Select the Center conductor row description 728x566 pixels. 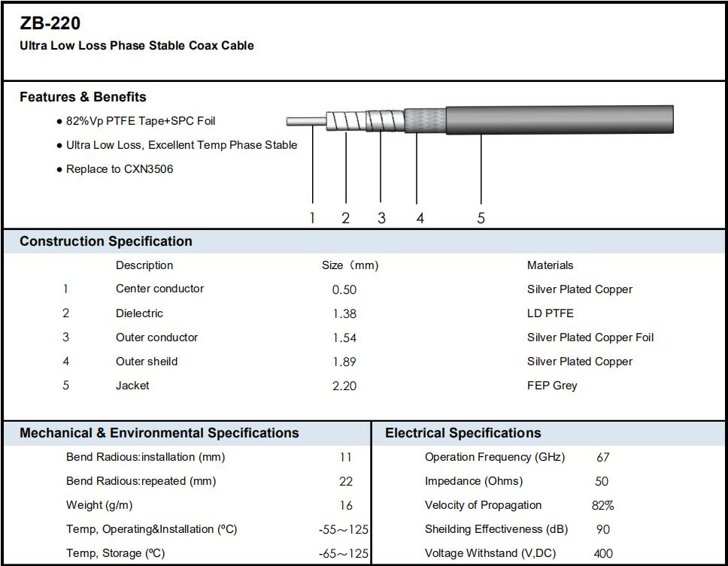click(x=159, y=289)
